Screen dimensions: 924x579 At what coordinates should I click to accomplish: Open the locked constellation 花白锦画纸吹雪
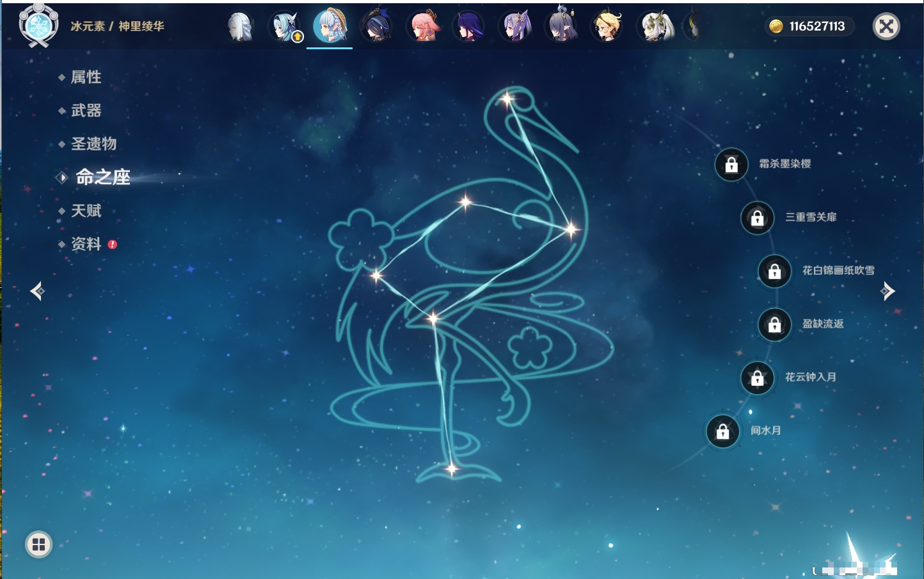click(775, 271)
